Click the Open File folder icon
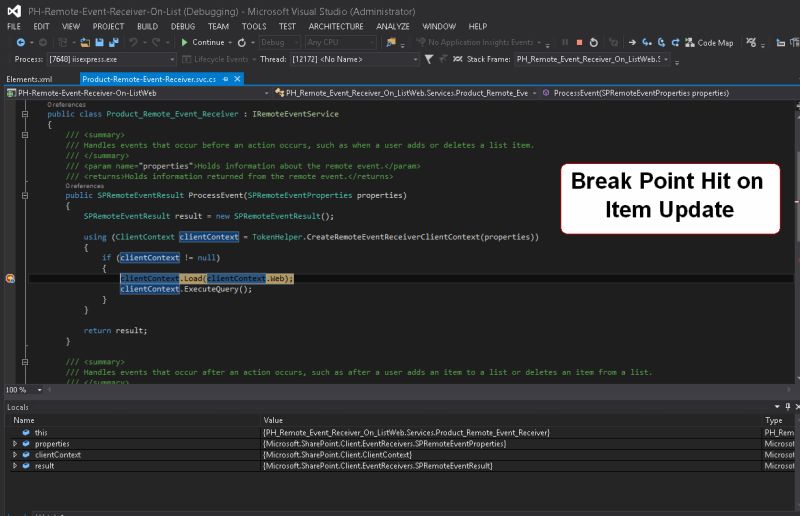 [x=85, y=42]
